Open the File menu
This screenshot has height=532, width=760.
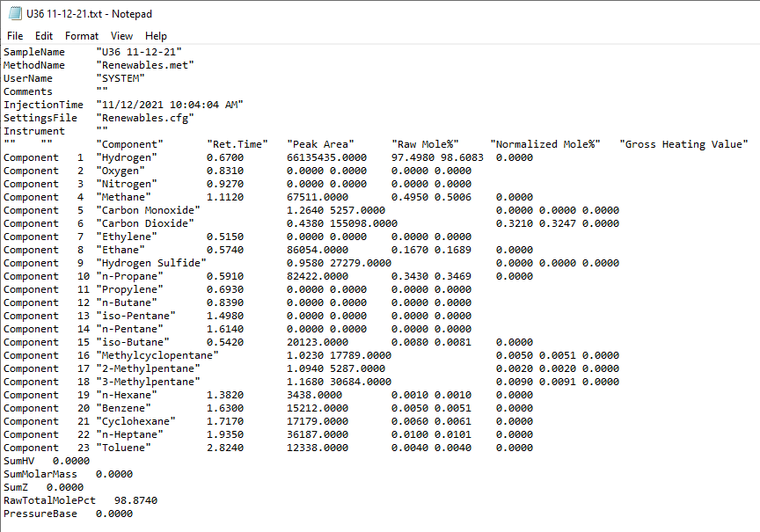15,36
